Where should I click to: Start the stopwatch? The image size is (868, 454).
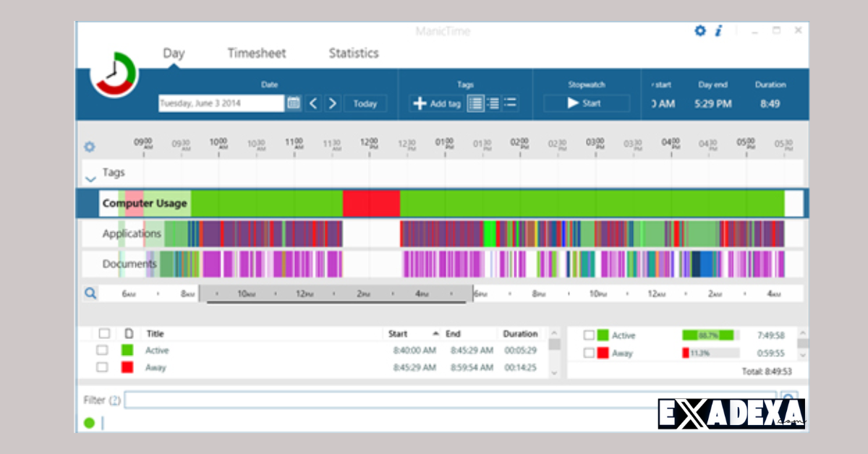586,103
